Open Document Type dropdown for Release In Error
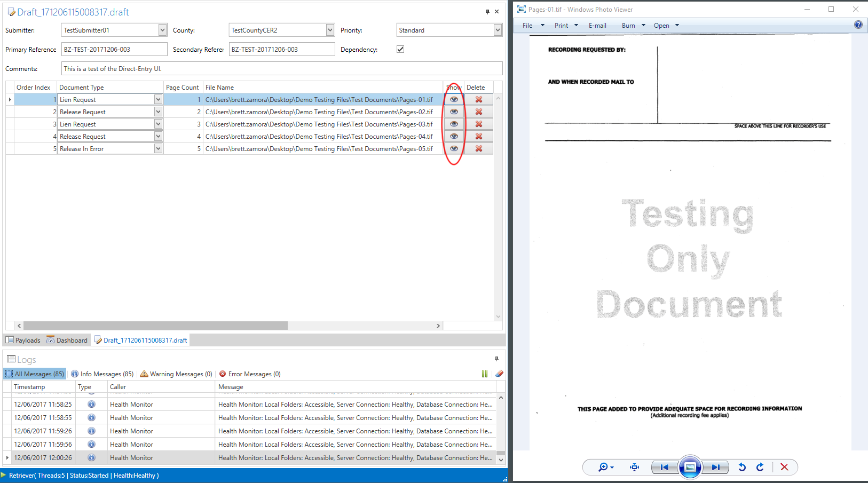This screenshot has width=868, height=483. click(x=158, y=149)
